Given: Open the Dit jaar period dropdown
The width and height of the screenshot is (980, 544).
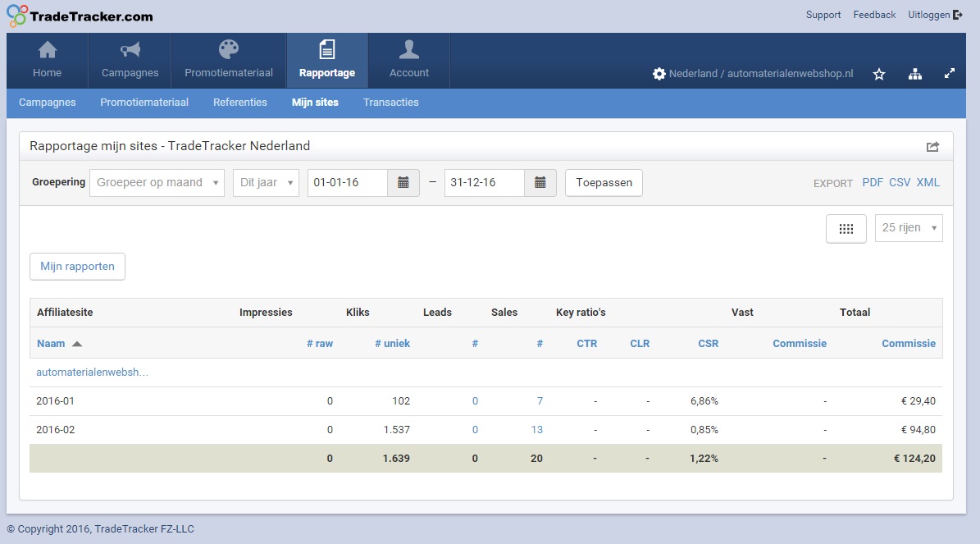Looking at the screenshot, I should (266, 183).
